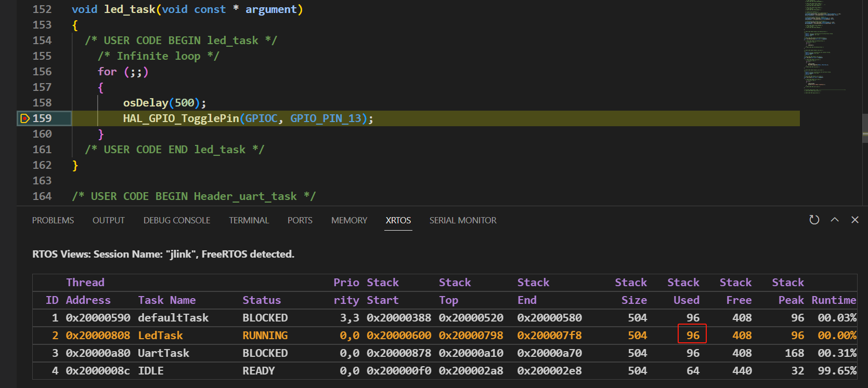Image resolution: width=868 pixels, height=388 pixels.
Task: Open the TERMINAL tab
Action: click(x=249, y=220)
